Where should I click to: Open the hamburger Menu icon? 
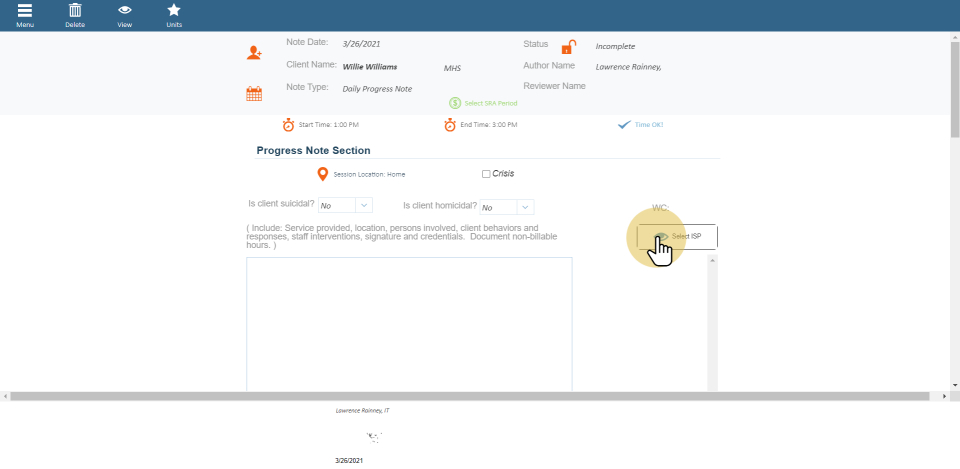pyautogui.click(x=24, y=11)
